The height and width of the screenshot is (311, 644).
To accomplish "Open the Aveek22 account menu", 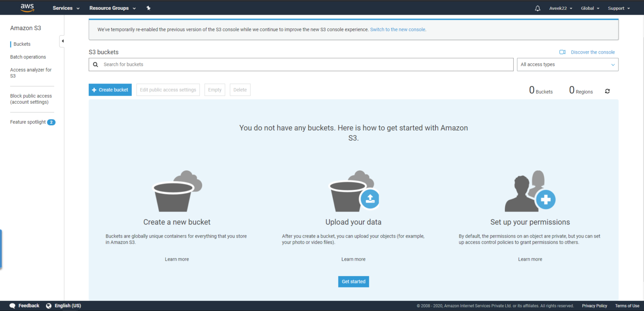I will pyautogui.click(x=558, y=8).
